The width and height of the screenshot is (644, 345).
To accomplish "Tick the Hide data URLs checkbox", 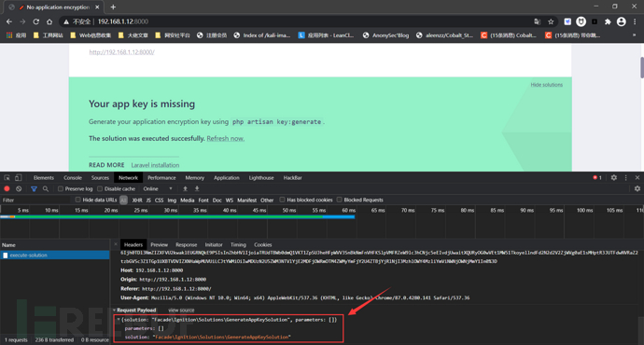I will pyautogui.click(x=77, y=200).
